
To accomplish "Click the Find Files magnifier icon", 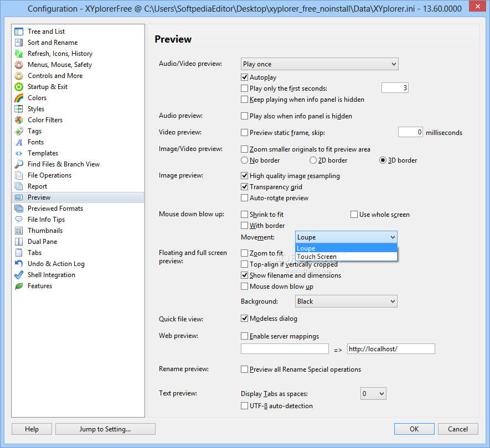I will [x=19, y=164].
